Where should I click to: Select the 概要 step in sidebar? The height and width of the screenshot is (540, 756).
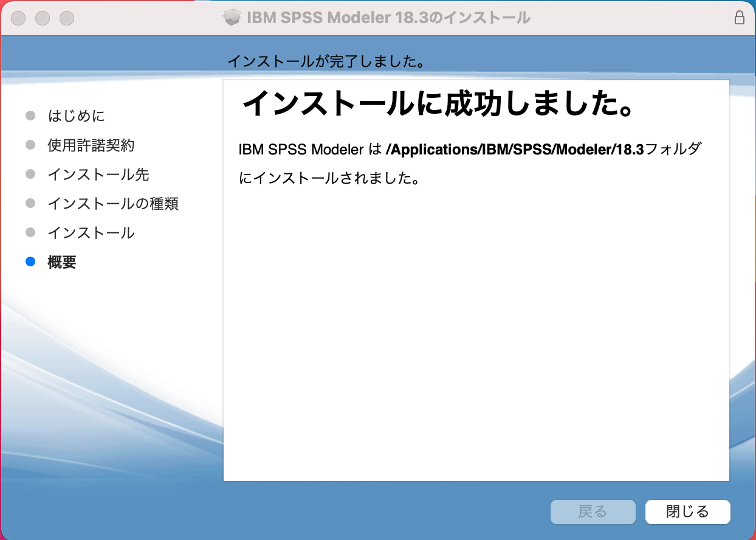(x=62, y=262)
